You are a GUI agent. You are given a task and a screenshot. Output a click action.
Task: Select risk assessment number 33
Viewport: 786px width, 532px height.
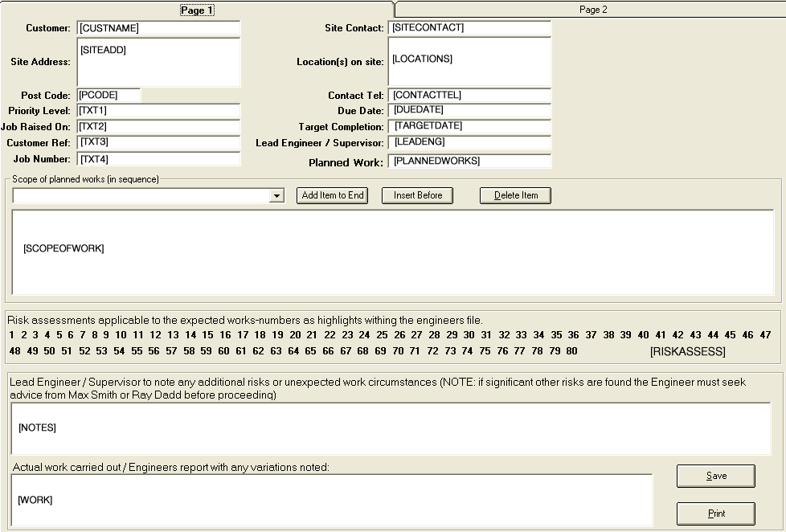coord(522,335)
